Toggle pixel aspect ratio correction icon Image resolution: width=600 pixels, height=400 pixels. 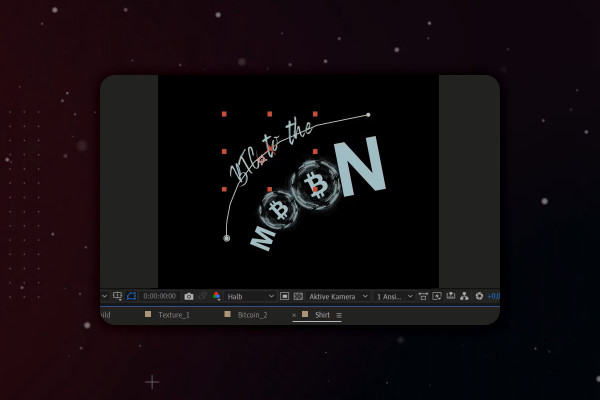423,296
